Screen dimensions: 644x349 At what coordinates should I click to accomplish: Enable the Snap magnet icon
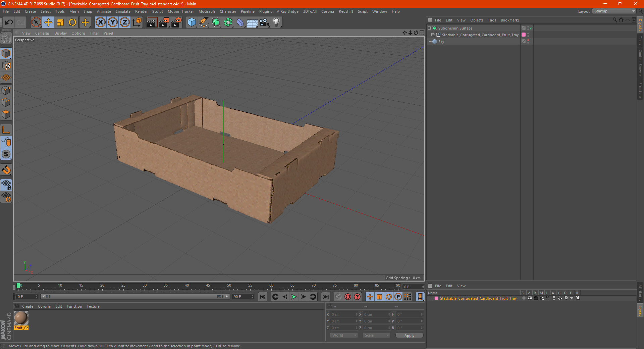[6, 170]
